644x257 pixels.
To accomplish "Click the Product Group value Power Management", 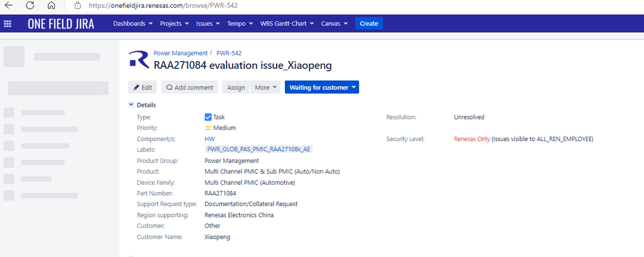I will (x=231, y=160).
